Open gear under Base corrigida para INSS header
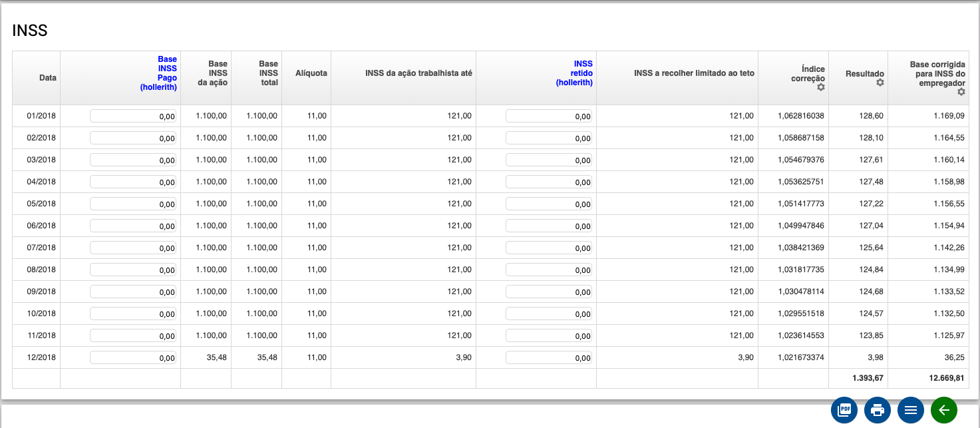The image size is (980, 428). [x=961, y=92]
